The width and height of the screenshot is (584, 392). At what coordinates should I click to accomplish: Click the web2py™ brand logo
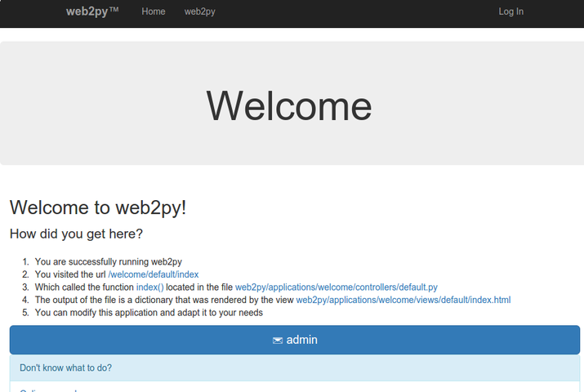(92, 11)
